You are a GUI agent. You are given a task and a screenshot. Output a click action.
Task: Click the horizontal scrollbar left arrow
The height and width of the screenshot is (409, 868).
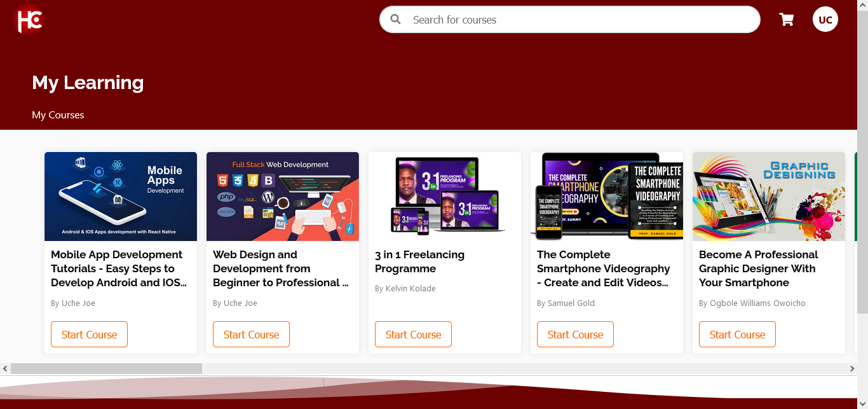click(5, 368)
